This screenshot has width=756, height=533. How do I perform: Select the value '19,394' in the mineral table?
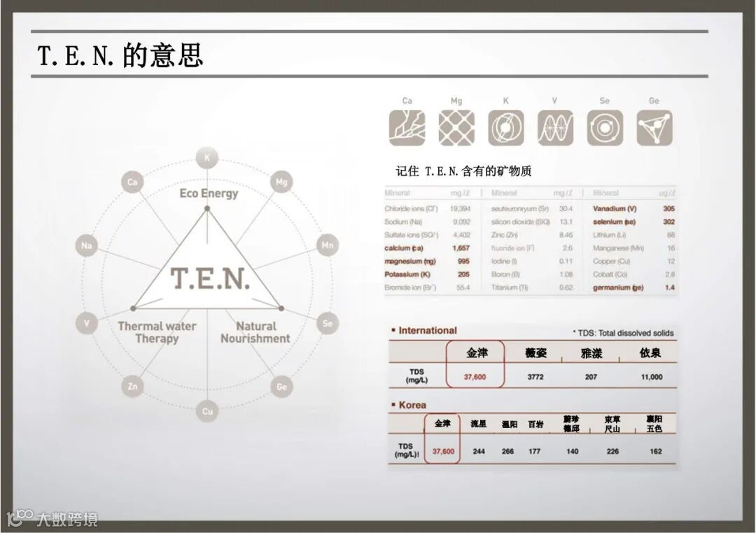[460, 208]
